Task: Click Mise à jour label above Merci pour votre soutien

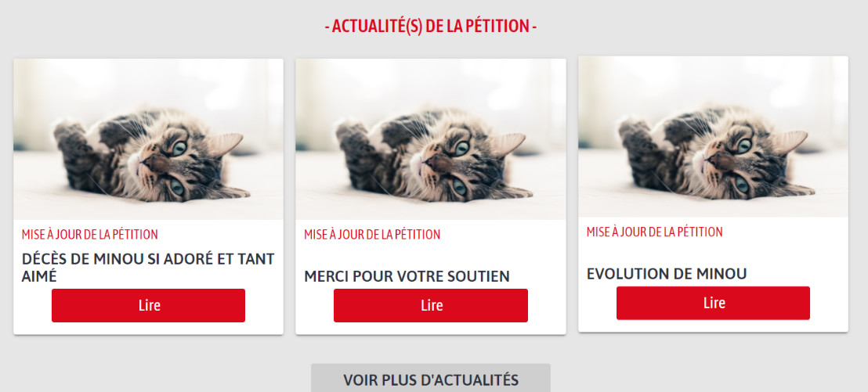Action: coord(372,234)
